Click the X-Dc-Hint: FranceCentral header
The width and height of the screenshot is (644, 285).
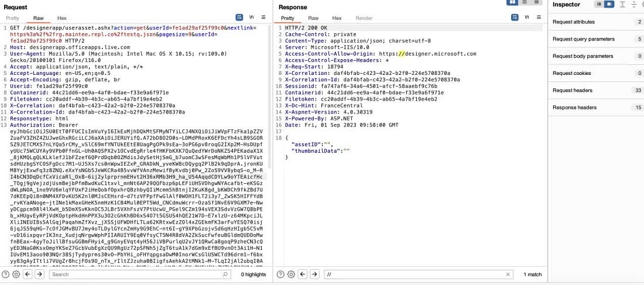324,105
